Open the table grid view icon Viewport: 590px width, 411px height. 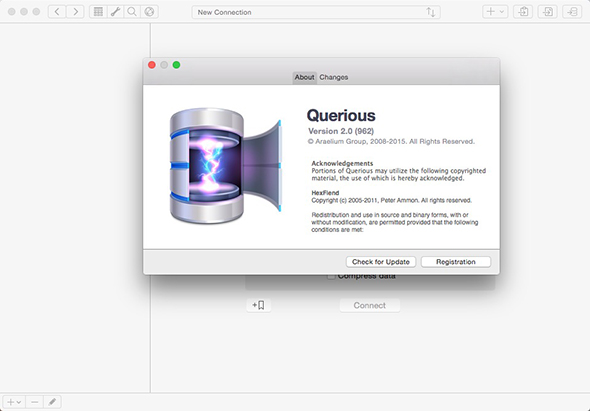pyautogui.click(x=98, y=12)
